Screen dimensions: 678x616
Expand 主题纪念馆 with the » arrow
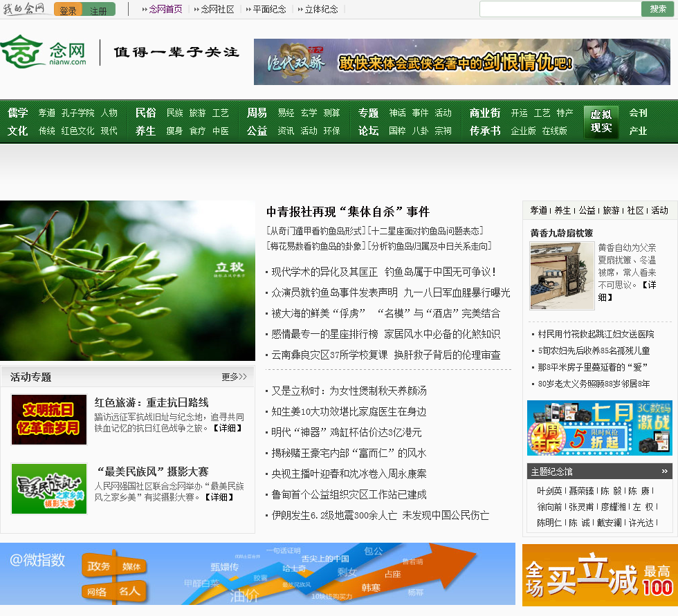click(x=665, y=472)
